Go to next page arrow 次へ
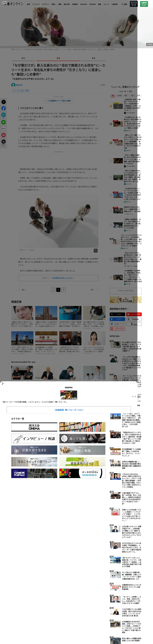 point(94,290)
